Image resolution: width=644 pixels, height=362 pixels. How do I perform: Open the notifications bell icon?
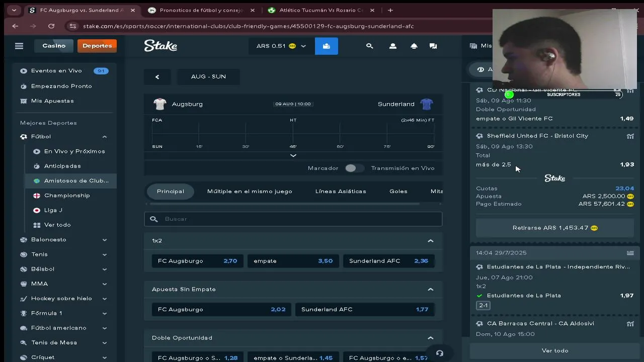(414, 46)
